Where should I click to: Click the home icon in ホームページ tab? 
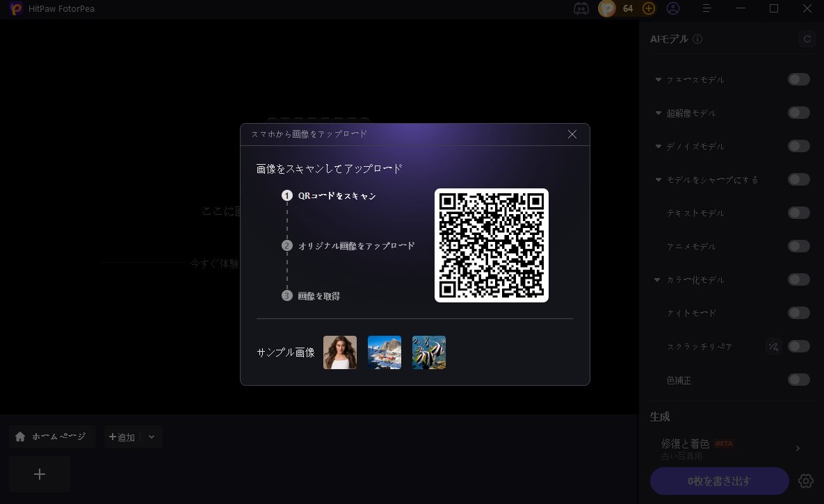pyautogui.click(x=20, y=437)
